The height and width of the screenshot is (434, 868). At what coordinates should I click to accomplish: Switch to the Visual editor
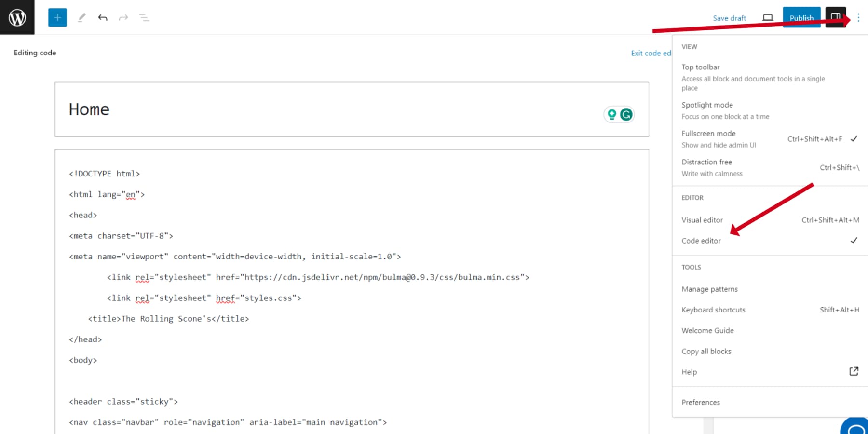click(702, 220)
